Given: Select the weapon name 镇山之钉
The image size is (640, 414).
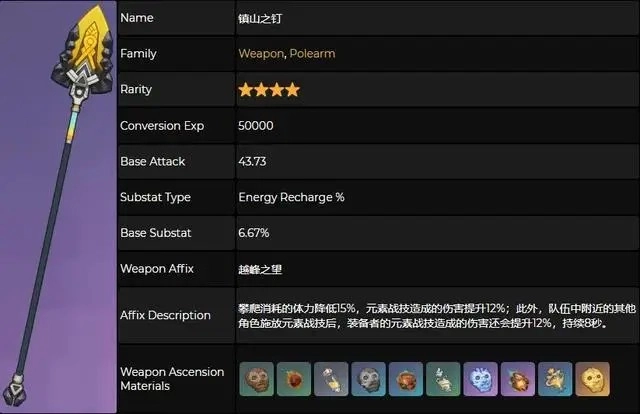Looking at the screenshot, I should [x=260, y=18].
